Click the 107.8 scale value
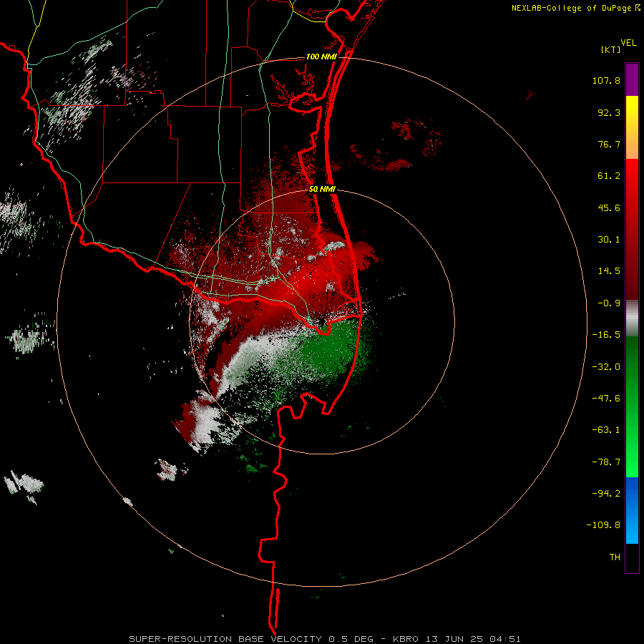This screenshot has height=644, width=644. [x=606, y=80]
